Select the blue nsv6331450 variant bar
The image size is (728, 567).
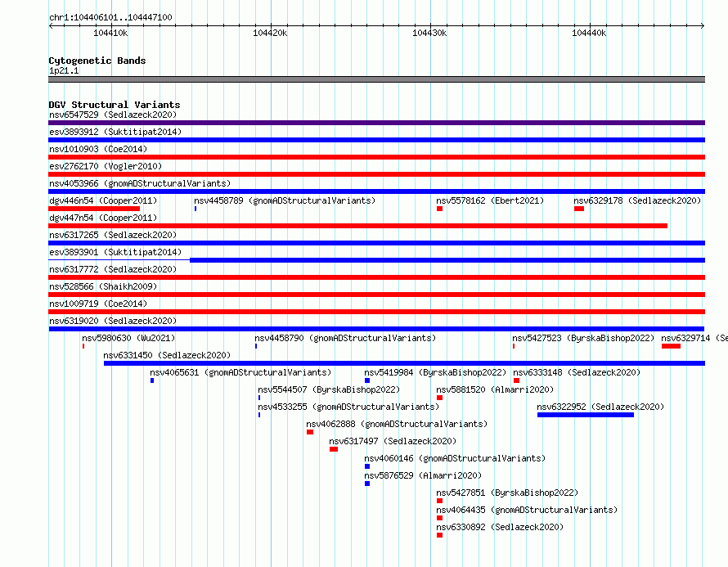click(404, 363)
